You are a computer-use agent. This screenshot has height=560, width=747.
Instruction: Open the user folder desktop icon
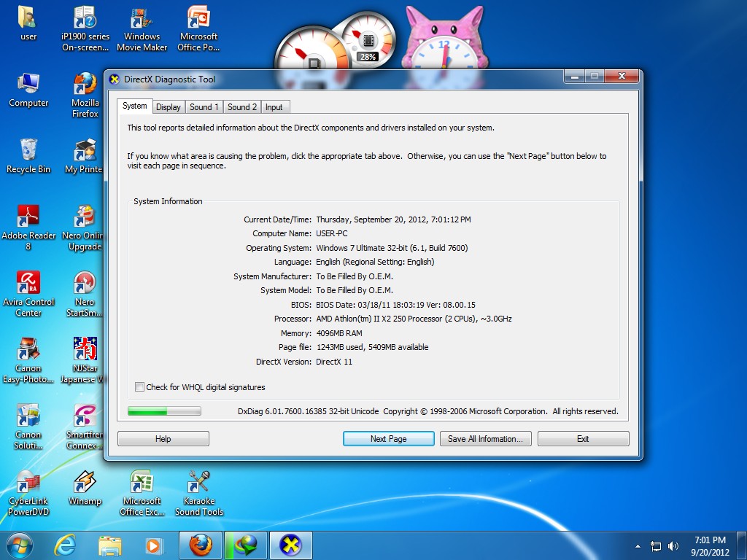(28, 23)
